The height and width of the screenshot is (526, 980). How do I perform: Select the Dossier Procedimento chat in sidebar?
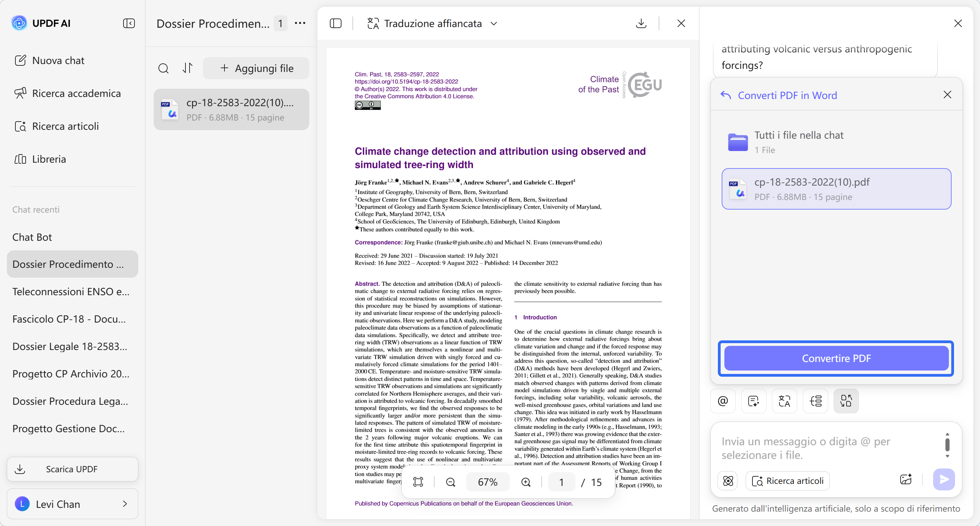click(72, 264)
